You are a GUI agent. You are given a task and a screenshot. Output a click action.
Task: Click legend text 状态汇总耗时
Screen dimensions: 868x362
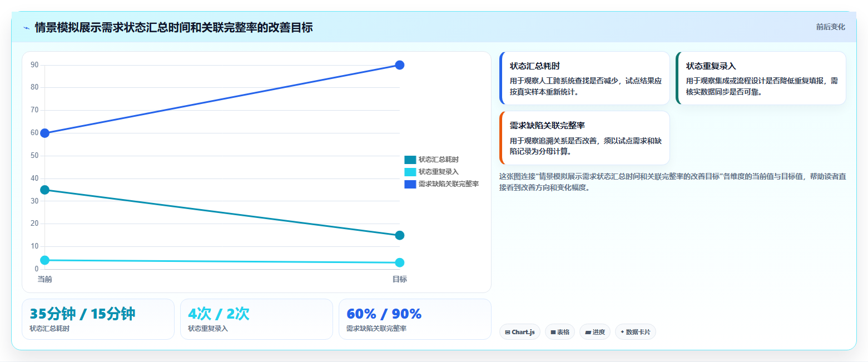pyautogui.click(x=438, y=160)
